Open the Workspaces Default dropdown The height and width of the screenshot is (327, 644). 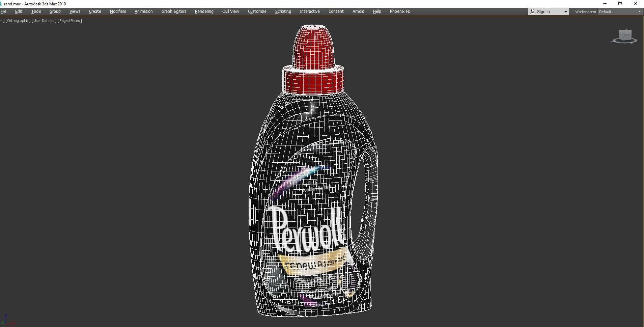620,12
